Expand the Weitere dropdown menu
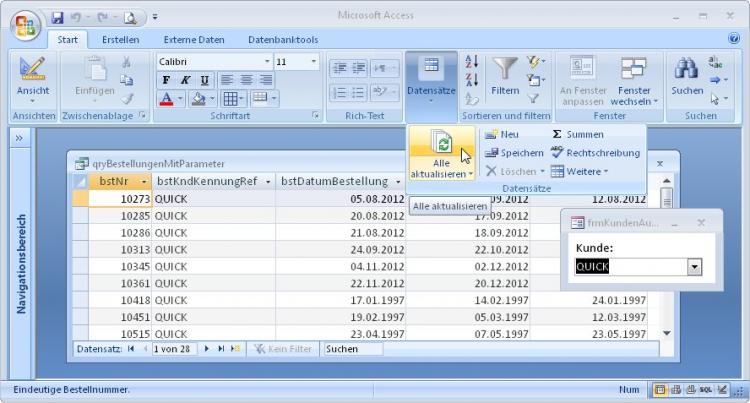 coord(580,171)
